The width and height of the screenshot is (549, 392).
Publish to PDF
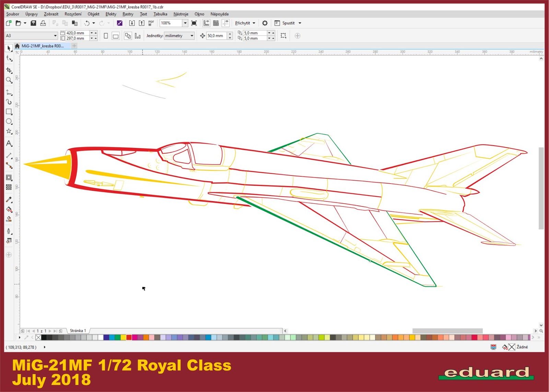151,23
